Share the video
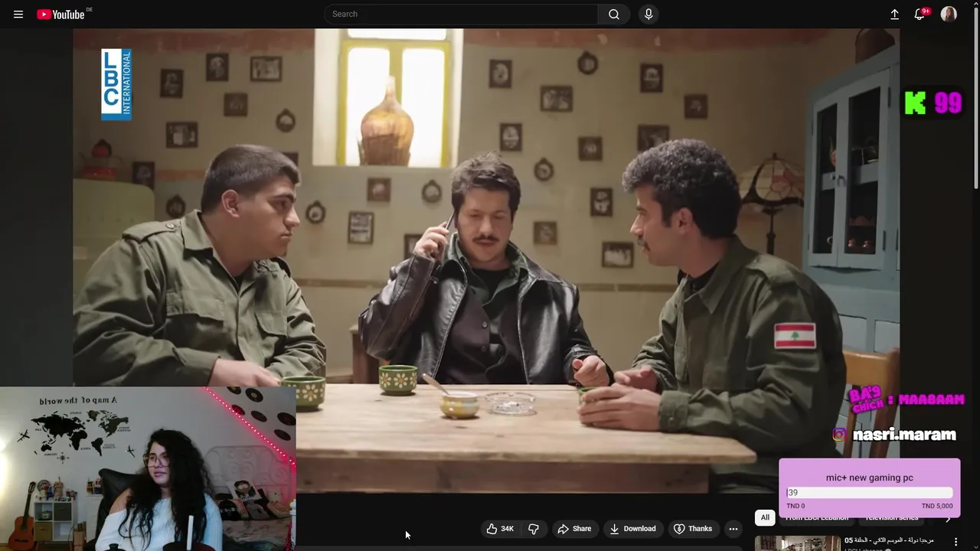Viewport: 980px width, 551px height. 574,529
